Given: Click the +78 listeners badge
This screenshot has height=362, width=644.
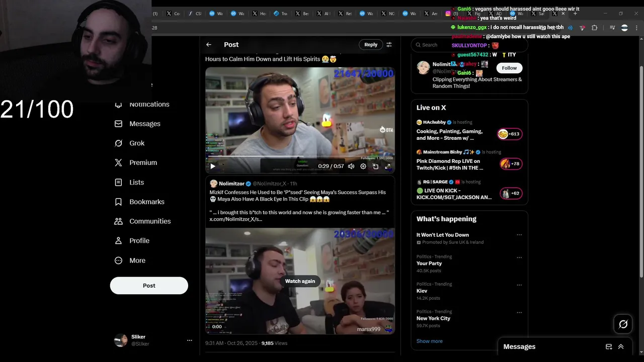Looking at the screenshot, I should point(511,163).
